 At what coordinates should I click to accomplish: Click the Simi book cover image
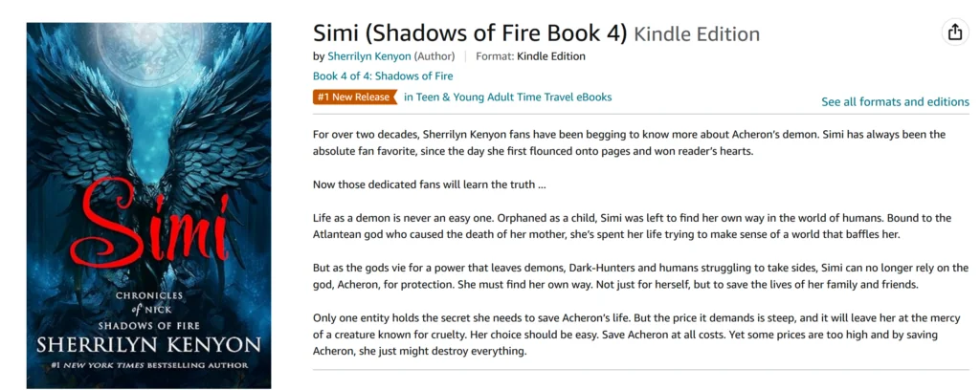pos(148,206)
